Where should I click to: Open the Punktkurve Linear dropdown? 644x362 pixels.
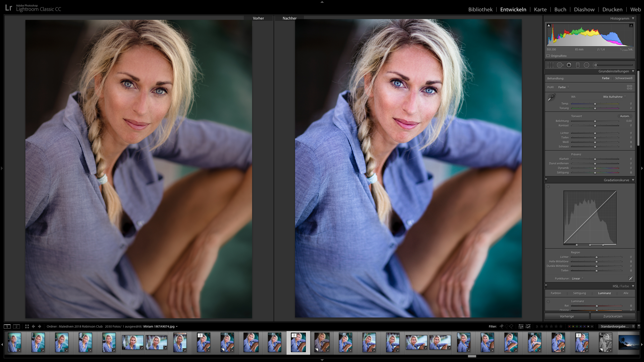point(578,279)
